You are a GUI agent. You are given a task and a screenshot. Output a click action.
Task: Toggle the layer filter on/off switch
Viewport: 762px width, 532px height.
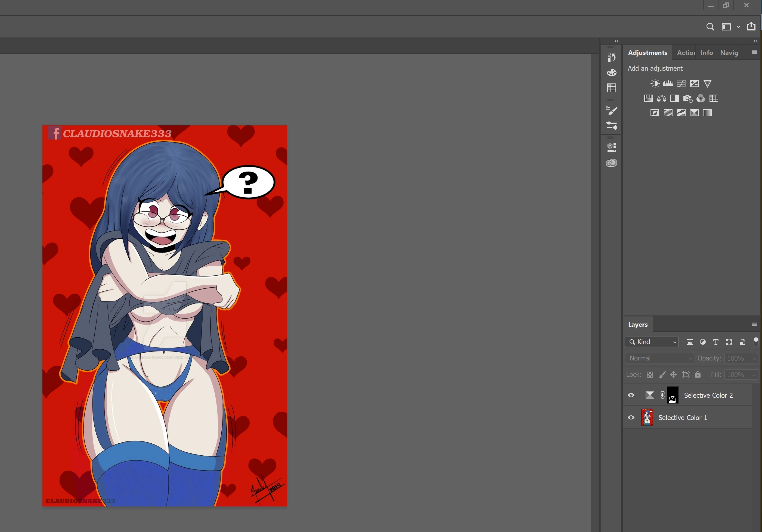tap(756, 342)
